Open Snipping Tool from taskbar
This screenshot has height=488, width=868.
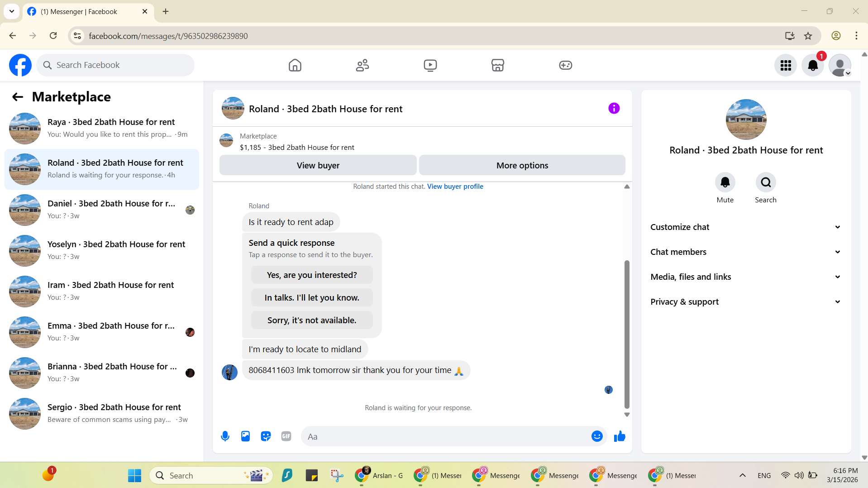click(x=337, y=475)
